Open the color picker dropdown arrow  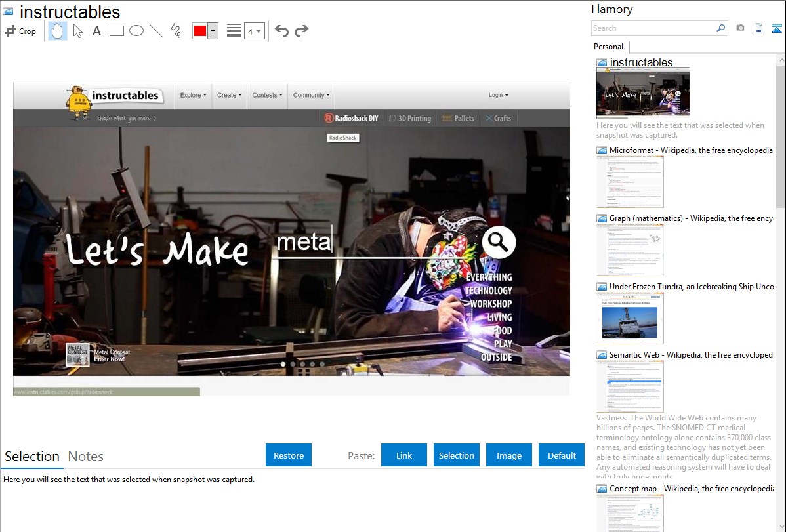click(x=213, y=31)
